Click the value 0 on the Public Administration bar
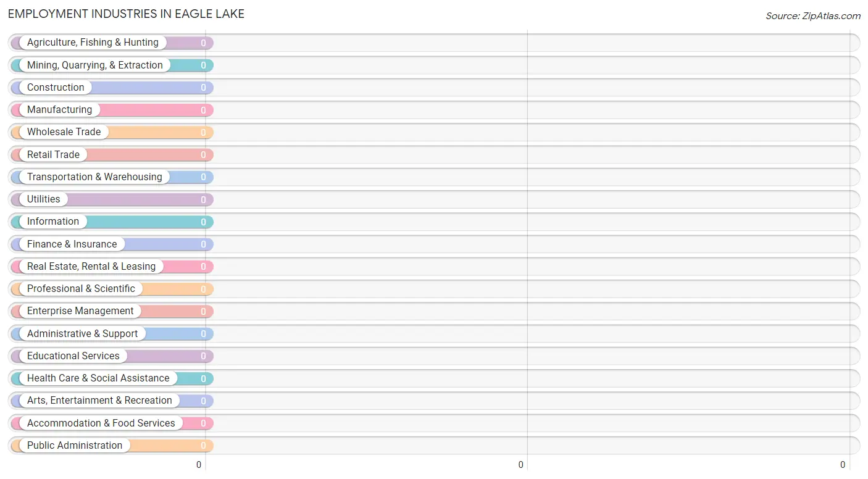The image size is (868, 479). (x=203, y=446)
